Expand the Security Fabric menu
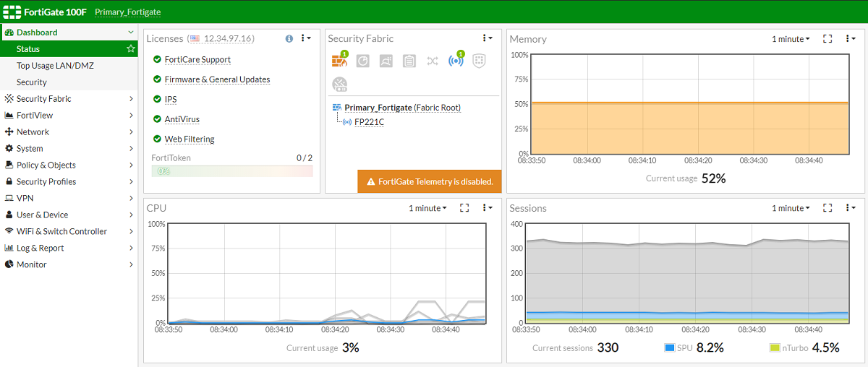868x367 pixels. [x=131, y=99]
